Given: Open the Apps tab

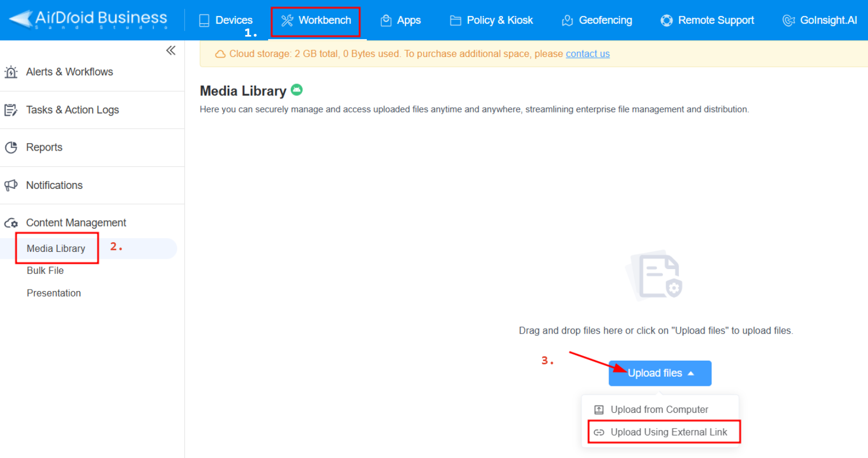Looking at the screenshot, I should click(x=401, y=20).
